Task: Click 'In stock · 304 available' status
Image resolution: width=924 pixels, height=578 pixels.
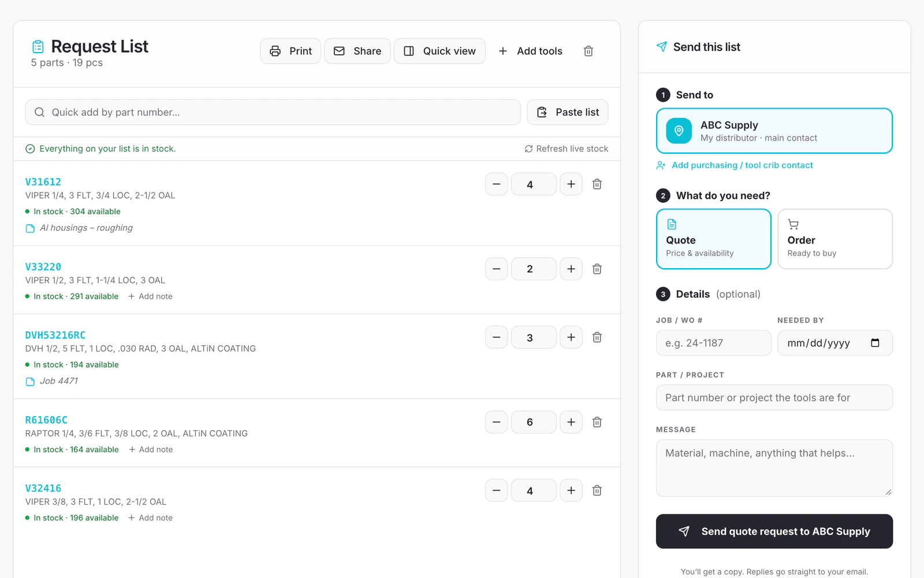Action: click(73, 212)
